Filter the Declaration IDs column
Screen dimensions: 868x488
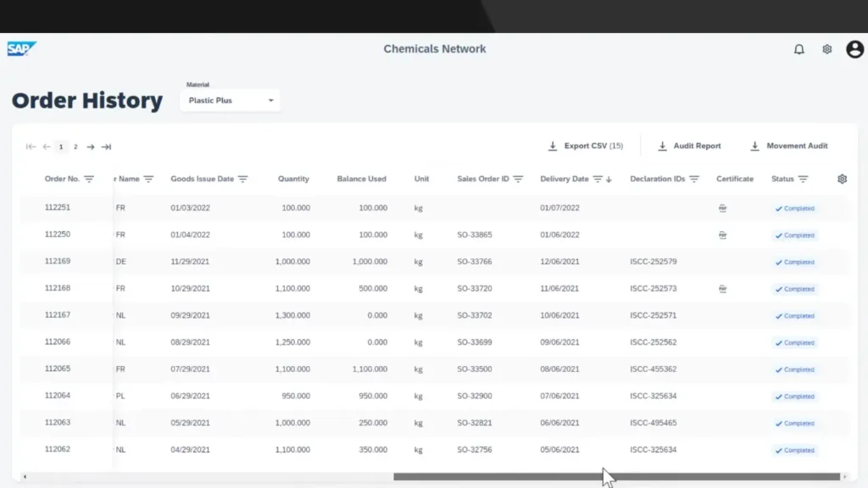coord(693,179)
